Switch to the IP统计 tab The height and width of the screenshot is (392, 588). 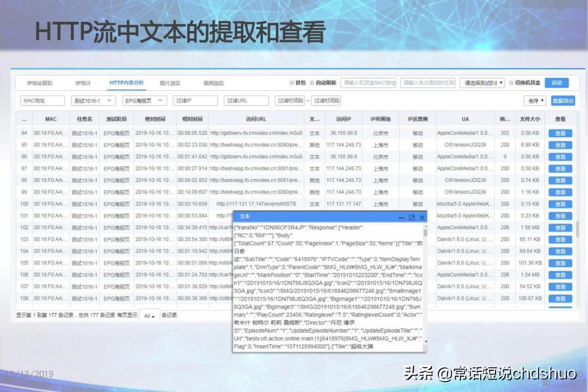click(x=83, y=83)
